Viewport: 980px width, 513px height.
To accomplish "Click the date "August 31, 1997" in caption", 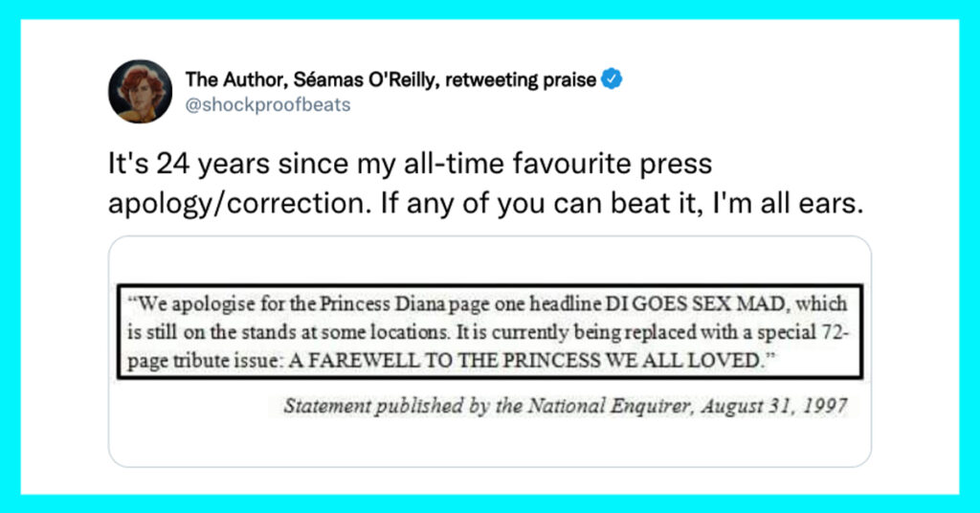I will click(774, 406).
